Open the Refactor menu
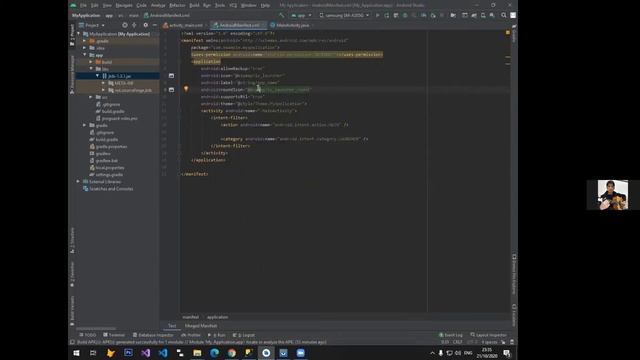This screenshot has width=640, height=360. pyautogui.click(x=177, y=5)
